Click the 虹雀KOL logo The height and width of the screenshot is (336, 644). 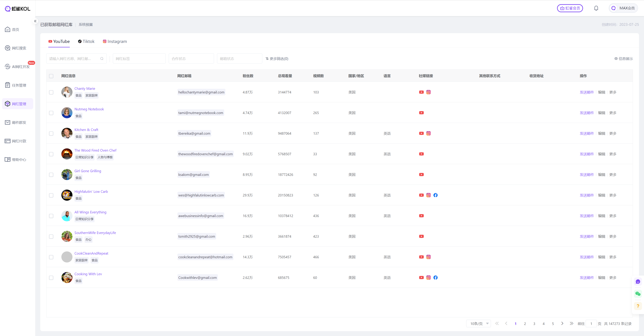point(17,9)
